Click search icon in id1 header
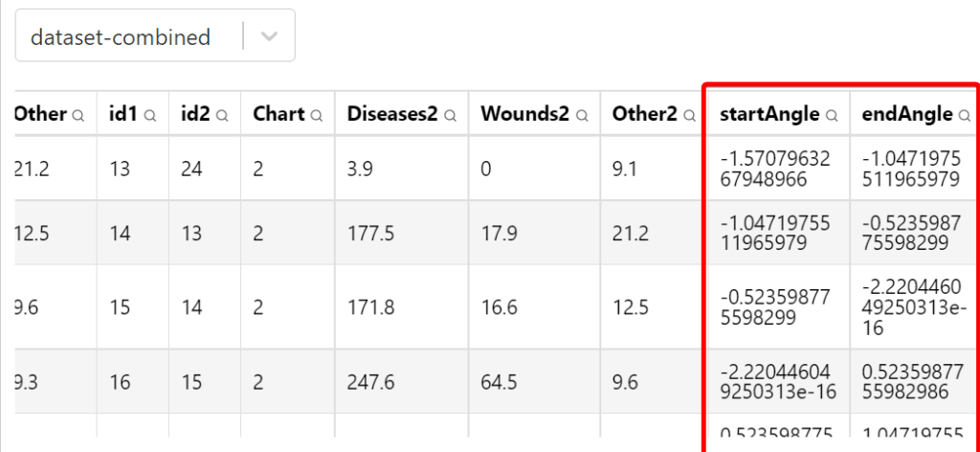Screen dimensions: 980x452 [x=150, y=115]
